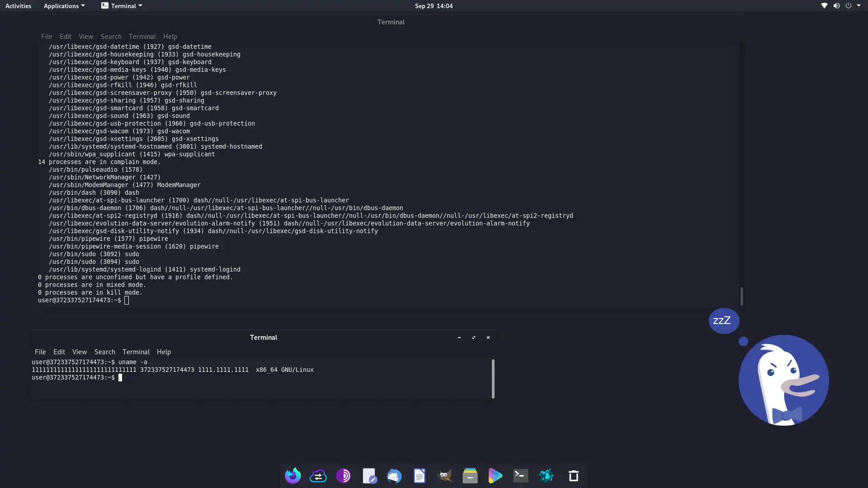Open Firefox browser from taskbar
The image size is (868, 488).
(x=292, y=475)
